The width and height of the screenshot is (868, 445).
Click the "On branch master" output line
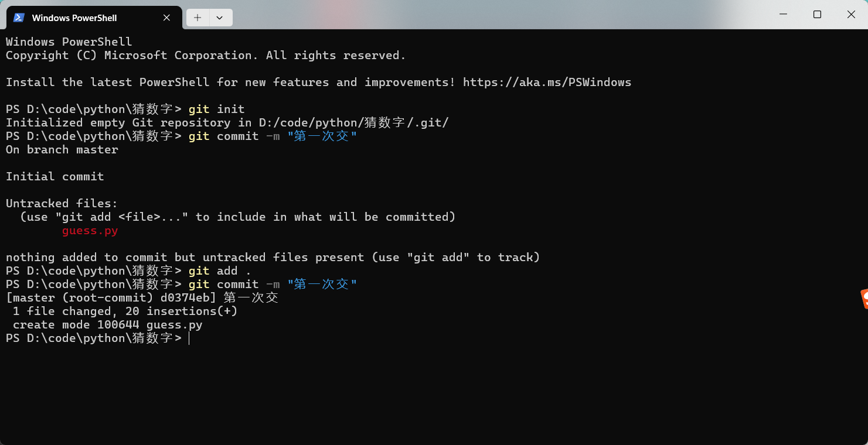tap(62, 150)
